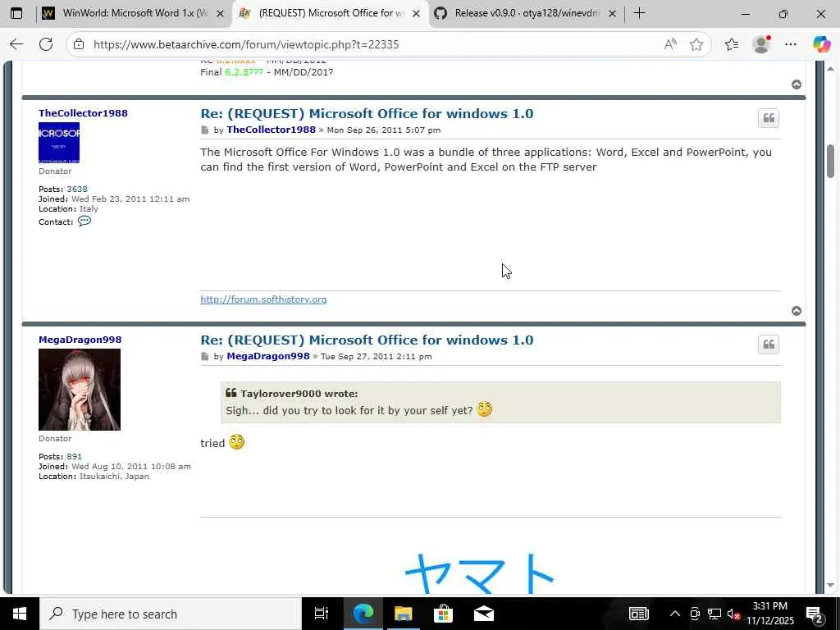The width and height of the screenshot is (840, 630).
Task: Open the Favorites list icon
Action: [732, 44]
